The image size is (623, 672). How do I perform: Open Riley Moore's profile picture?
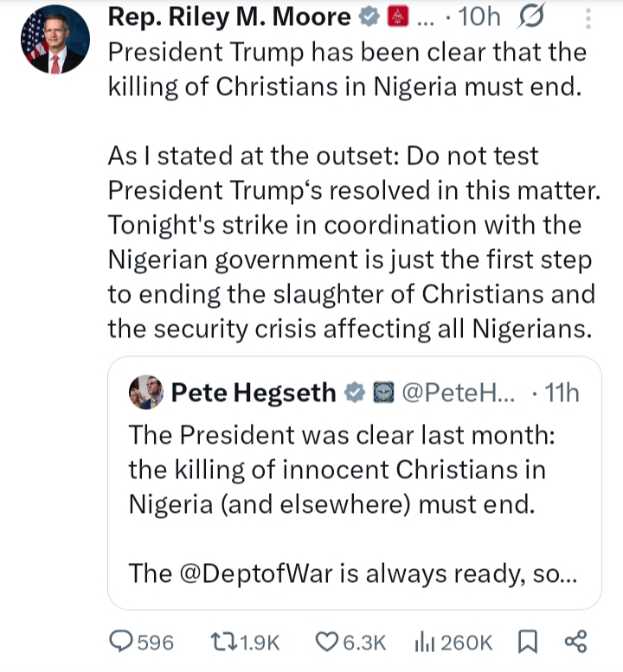tap(55, 41)
